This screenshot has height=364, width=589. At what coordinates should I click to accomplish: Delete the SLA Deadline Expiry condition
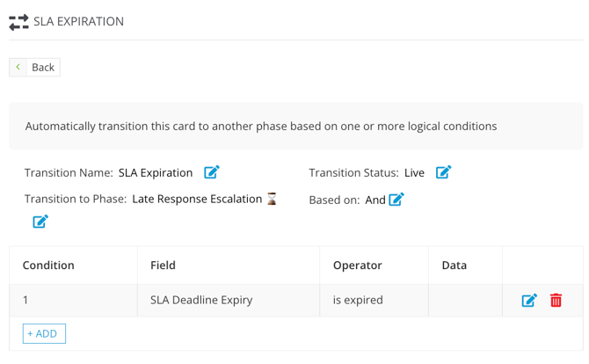click(556, 300)
